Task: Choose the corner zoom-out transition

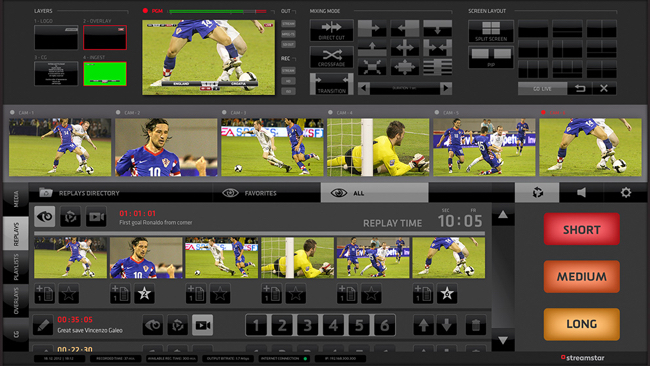Action: (372, 67)
